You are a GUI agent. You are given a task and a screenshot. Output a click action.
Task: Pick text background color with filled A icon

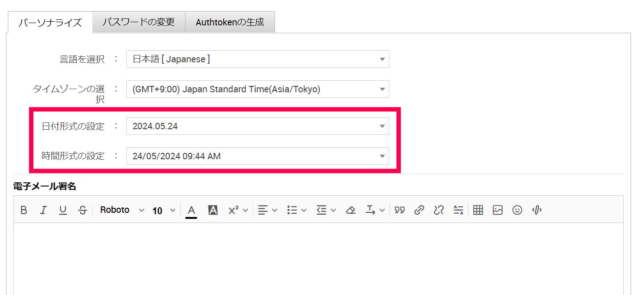tap(213, 210)
